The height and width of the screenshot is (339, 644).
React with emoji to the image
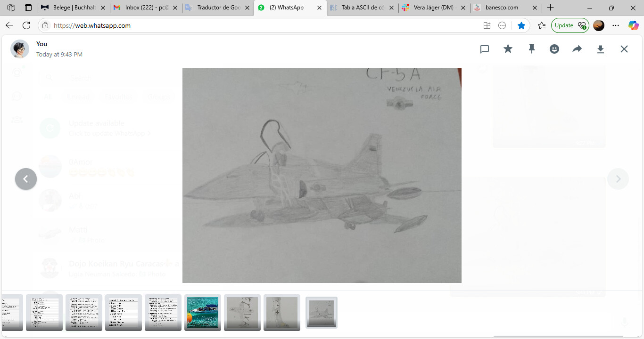point(554,49)
